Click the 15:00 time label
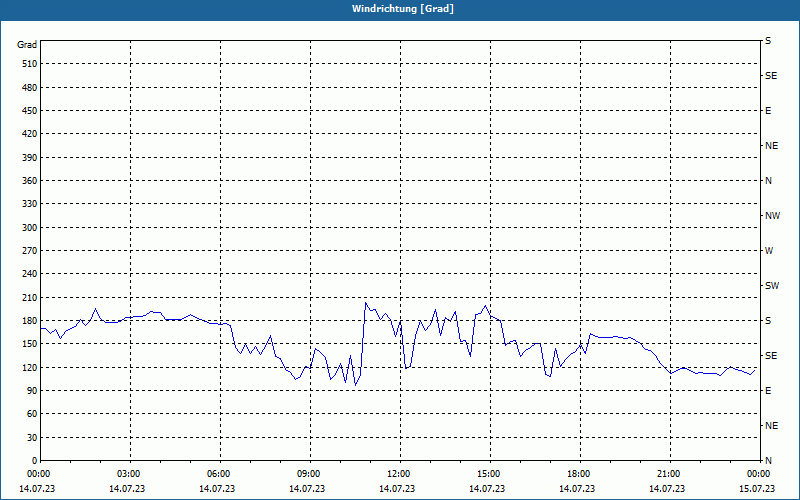 click(x=490, y=474)
